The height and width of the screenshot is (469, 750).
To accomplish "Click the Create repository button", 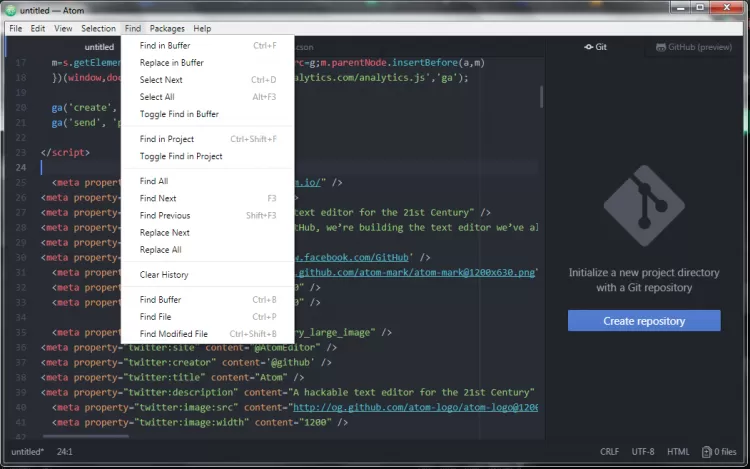I will (x=644, y=321).
